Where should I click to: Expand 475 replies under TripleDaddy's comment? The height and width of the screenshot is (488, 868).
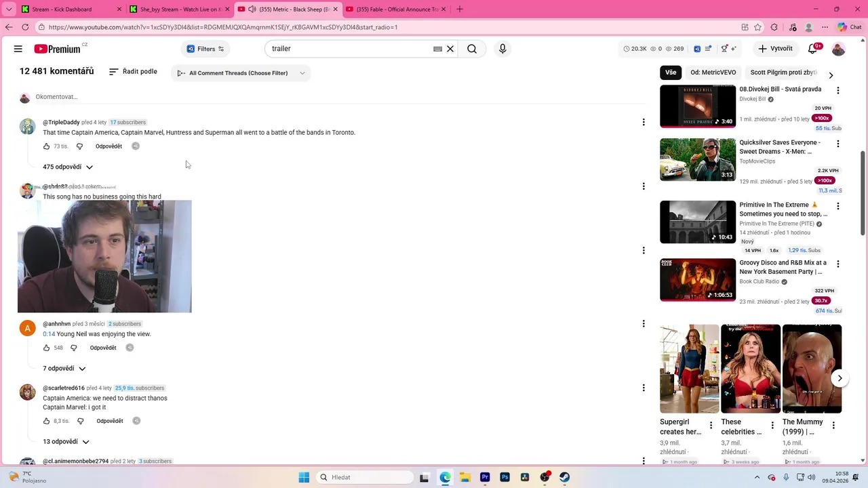click(68, 167)
